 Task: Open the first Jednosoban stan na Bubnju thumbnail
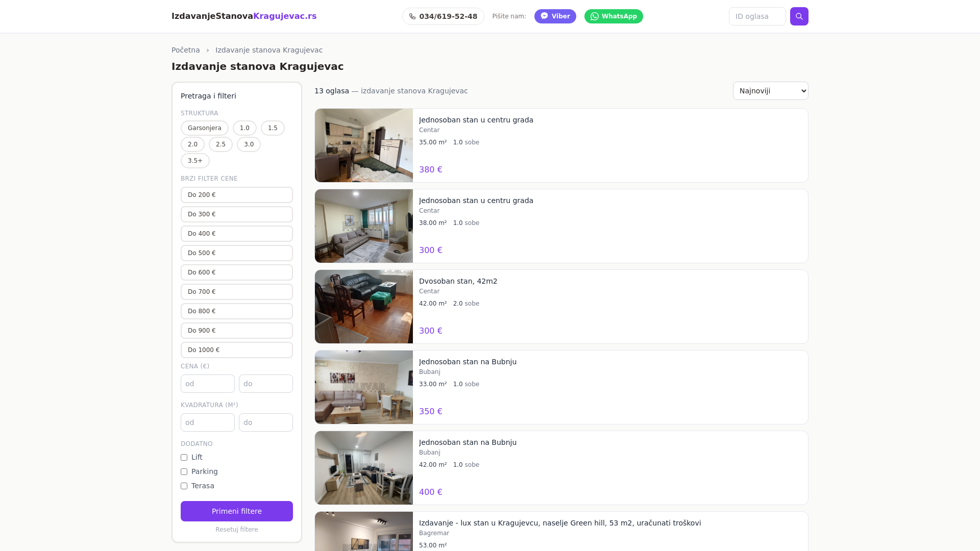tap(363, 387)
